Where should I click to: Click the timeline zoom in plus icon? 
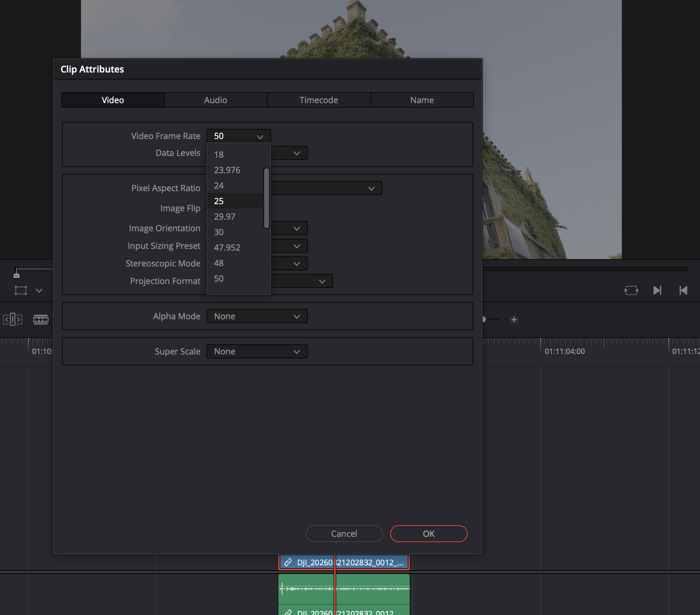pos(514,320)
